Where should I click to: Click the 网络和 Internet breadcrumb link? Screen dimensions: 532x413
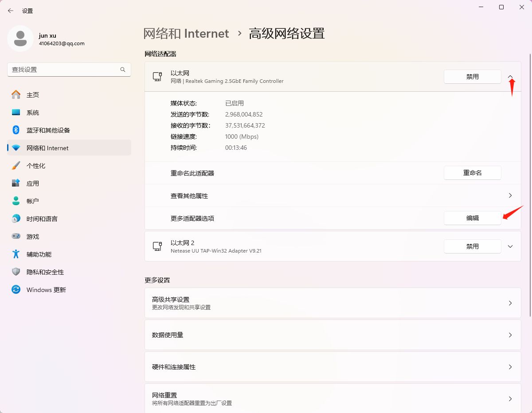186,34
